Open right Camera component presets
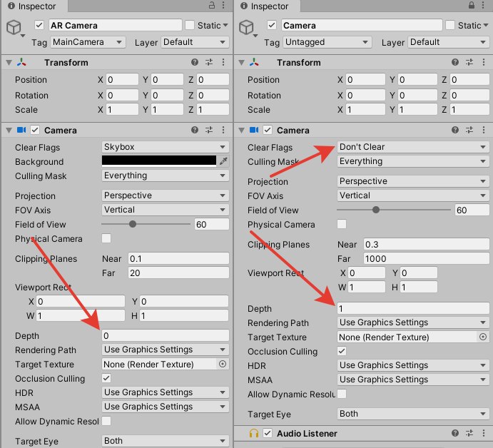This screenshot has width=493, height=448. [469, 130]
